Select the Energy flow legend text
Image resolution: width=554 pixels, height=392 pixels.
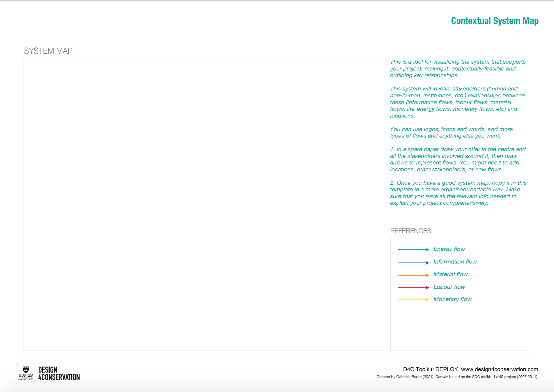(x=449, y=249)
